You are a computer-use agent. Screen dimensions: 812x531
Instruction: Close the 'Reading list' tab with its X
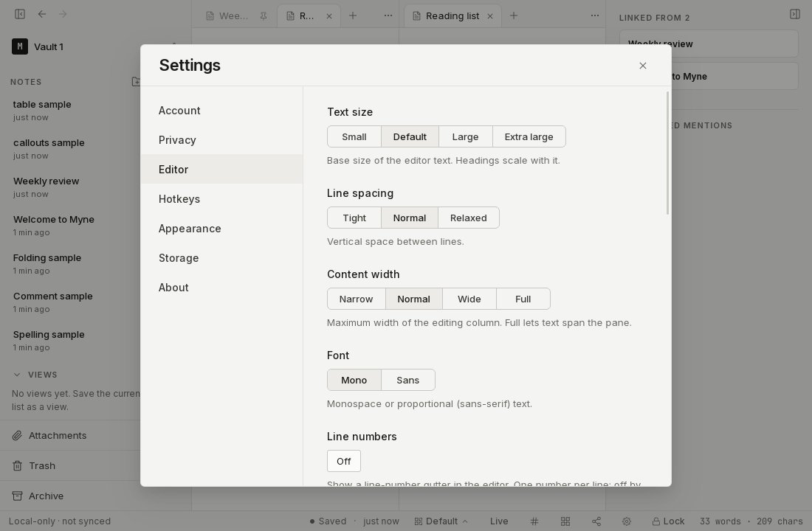coord(490,16)
